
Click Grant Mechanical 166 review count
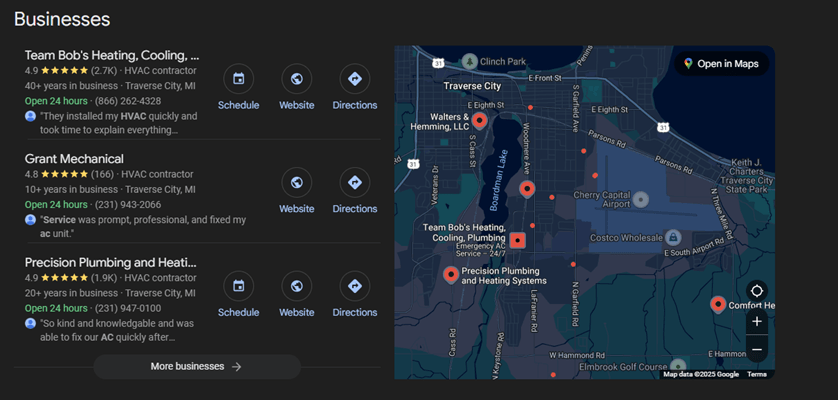pos(103,174)
